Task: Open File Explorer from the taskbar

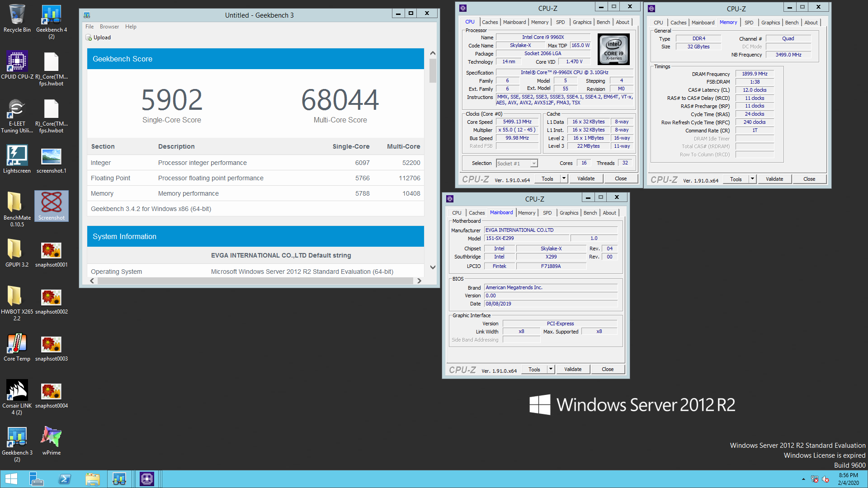Action: [93, 479]
